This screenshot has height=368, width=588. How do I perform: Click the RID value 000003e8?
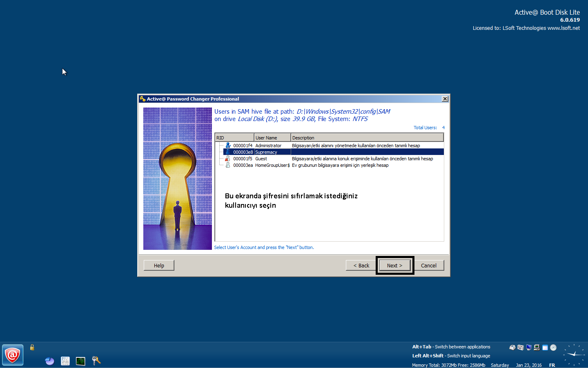click(243, 152)
